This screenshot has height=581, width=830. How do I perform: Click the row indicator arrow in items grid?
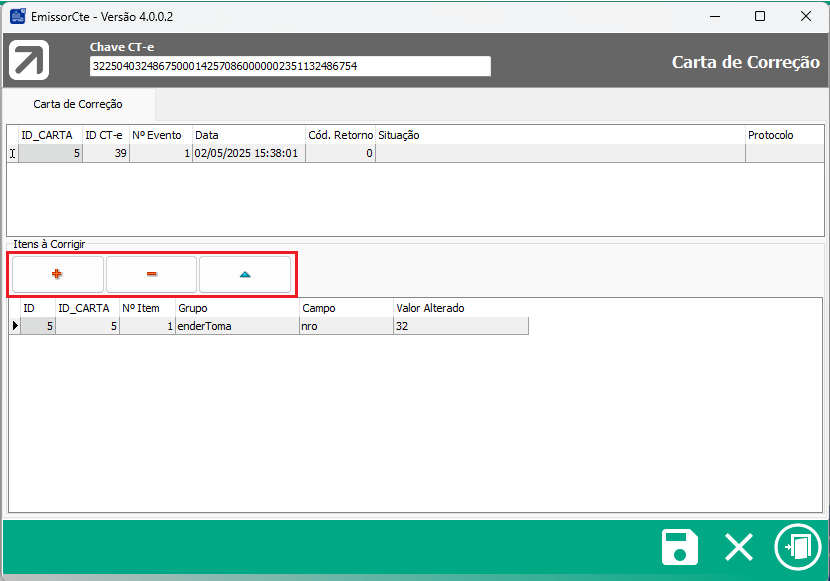[x=14, y=325]
